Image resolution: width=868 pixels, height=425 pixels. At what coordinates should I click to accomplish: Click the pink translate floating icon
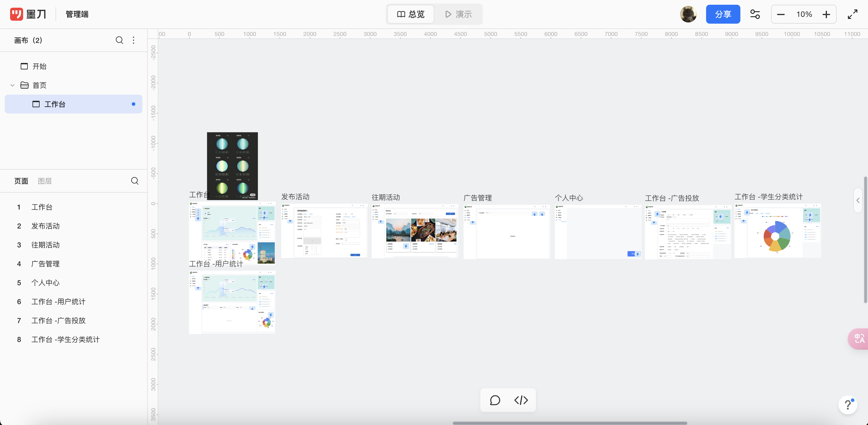[x=859, y=338]
